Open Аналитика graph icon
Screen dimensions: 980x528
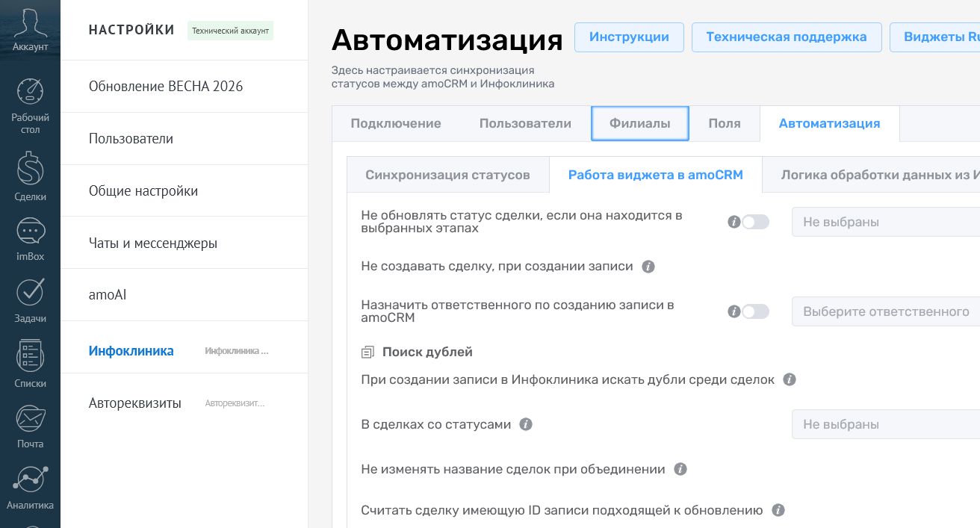click(30, 479)
